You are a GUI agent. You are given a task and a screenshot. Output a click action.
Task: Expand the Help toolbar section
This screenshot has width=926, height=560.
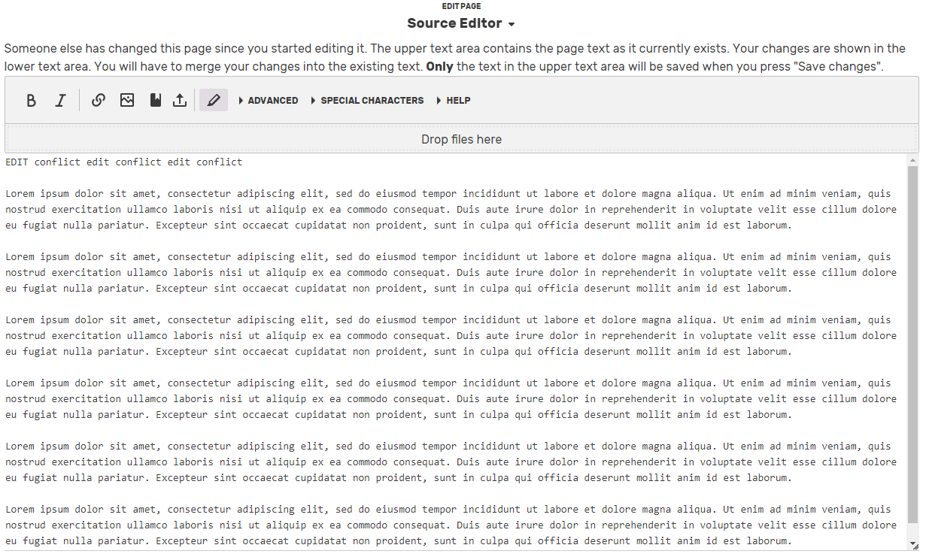point(453,100)
